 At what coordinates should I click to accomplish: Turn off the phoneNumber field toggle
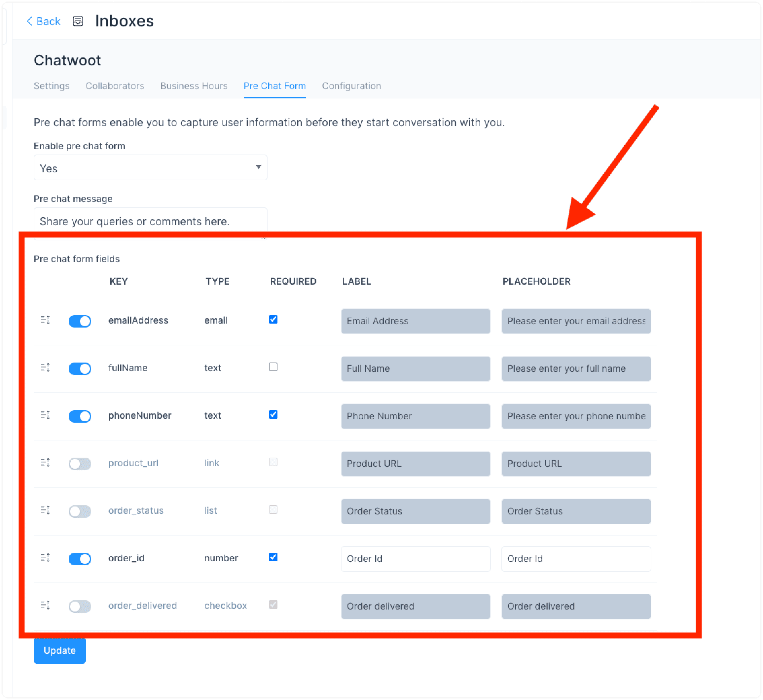pos(80,416)
